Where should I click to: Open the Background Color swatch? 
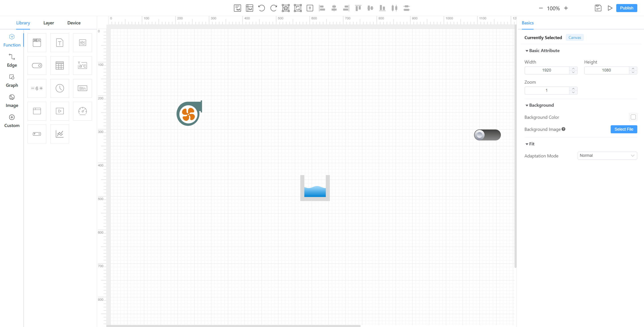(633, 117)
